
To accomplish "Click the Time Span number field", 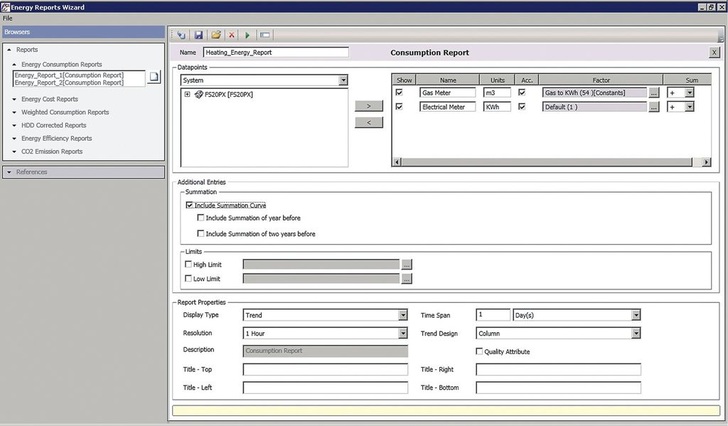I will 493,315.
